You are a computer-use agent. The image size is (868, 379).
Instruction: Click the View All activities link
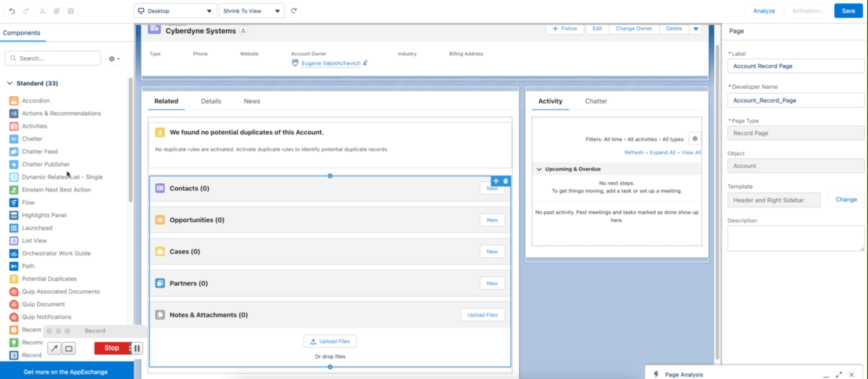pos(692,152)
